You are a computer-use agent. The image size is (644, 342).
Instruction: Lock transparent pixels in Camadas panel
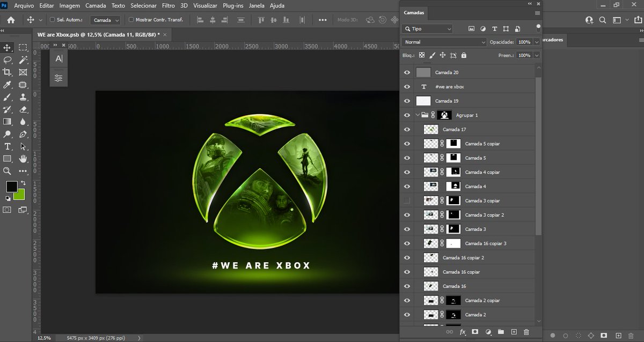pos(422,55)
